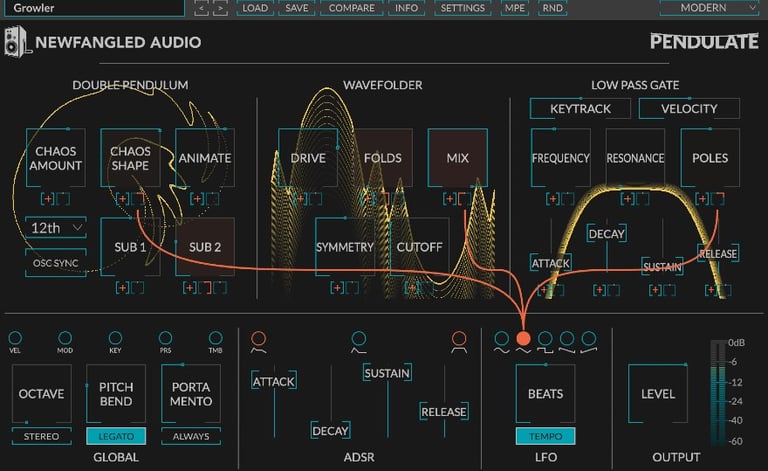The image size is (768, 471).
Task: Toggle the KEYTRACK button
Action: [x=580, y=109]
